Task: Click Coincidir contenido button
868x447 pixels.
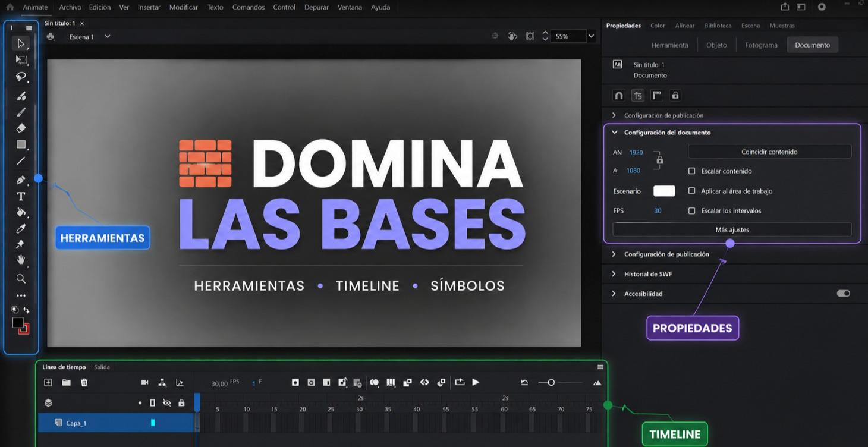Action: coord(769,152)
